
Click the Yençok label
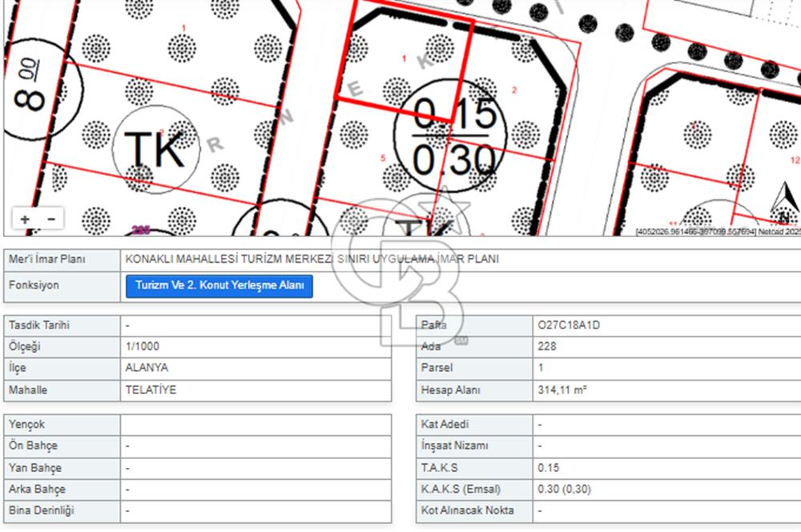click(x=26, y=425)
